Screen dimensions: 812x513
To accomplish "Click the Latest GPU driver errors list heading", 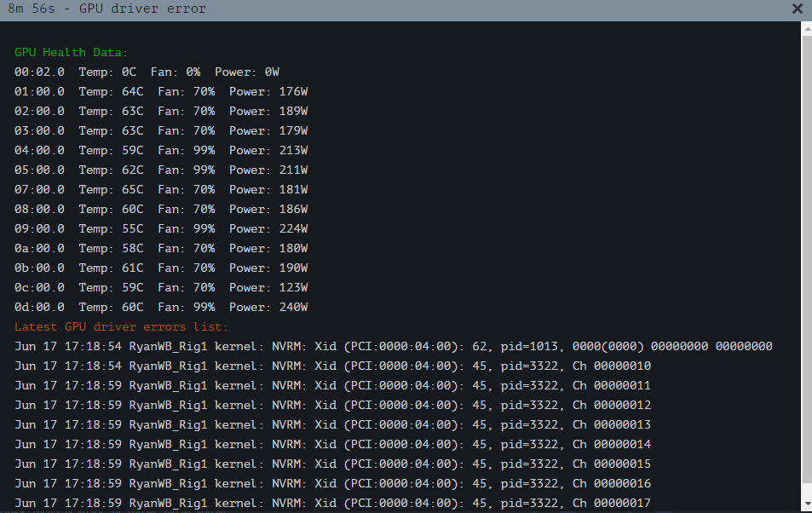I will click(x=121, y=327).
